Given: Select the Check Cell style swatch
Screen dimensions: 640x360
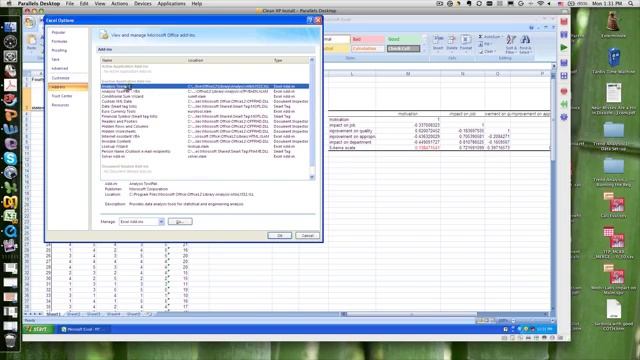Looking at the screenshot, I should tap(403, 49).
